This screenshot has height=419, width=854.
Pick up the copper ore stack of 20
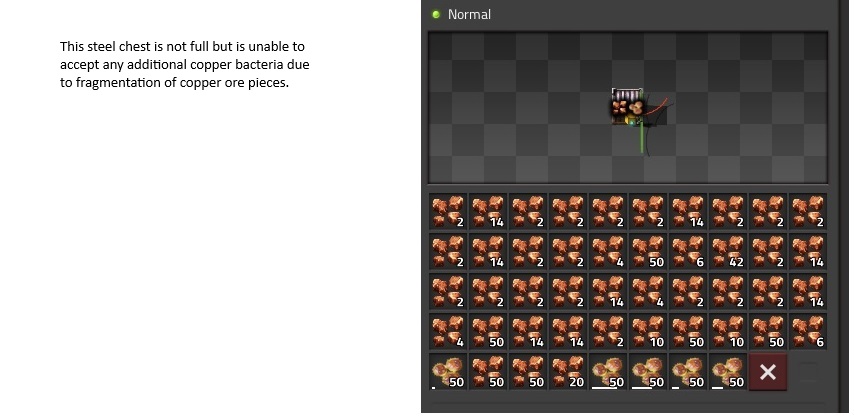tap(568, 372)
